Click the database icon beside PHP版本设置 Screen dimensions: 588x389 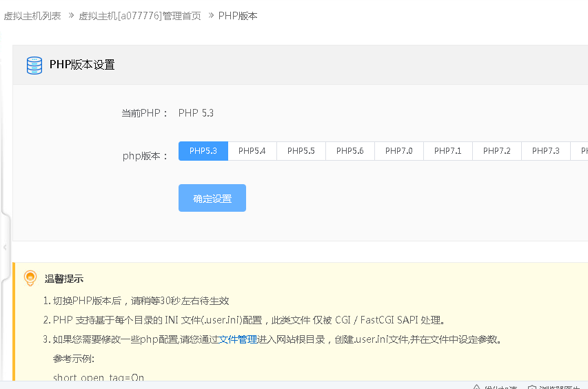(34, 65)
